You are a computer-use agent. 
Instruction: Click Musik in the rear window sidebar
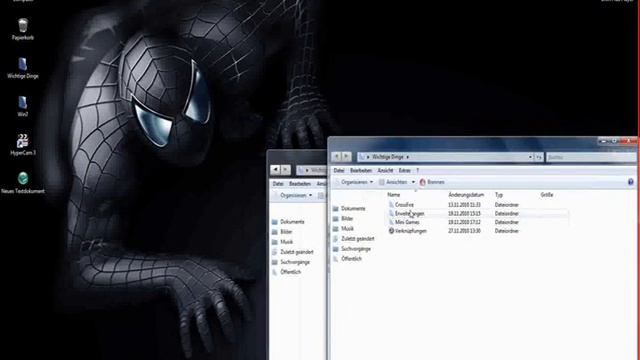pos(282,242)
